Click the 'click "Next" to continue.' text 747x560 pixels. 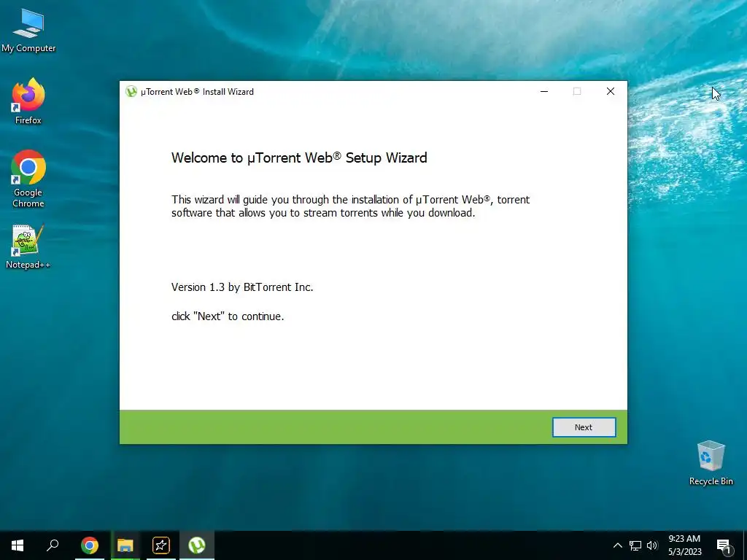[x=228, y=316]
